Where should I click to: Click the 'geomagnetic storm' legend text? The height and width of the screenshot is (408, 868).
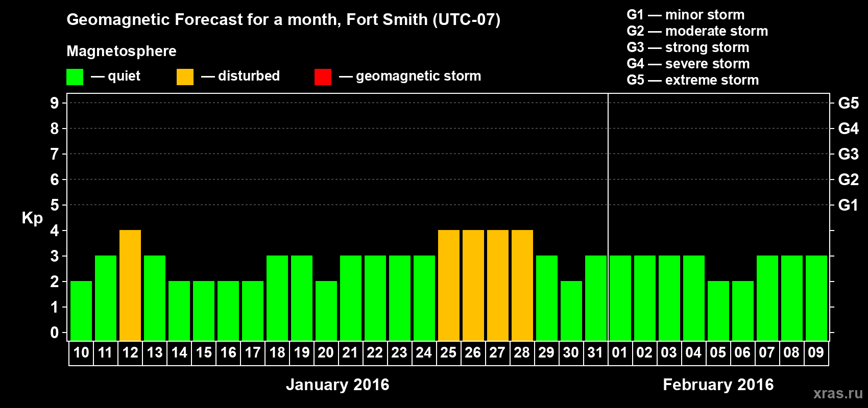click(x=419, y=76)
